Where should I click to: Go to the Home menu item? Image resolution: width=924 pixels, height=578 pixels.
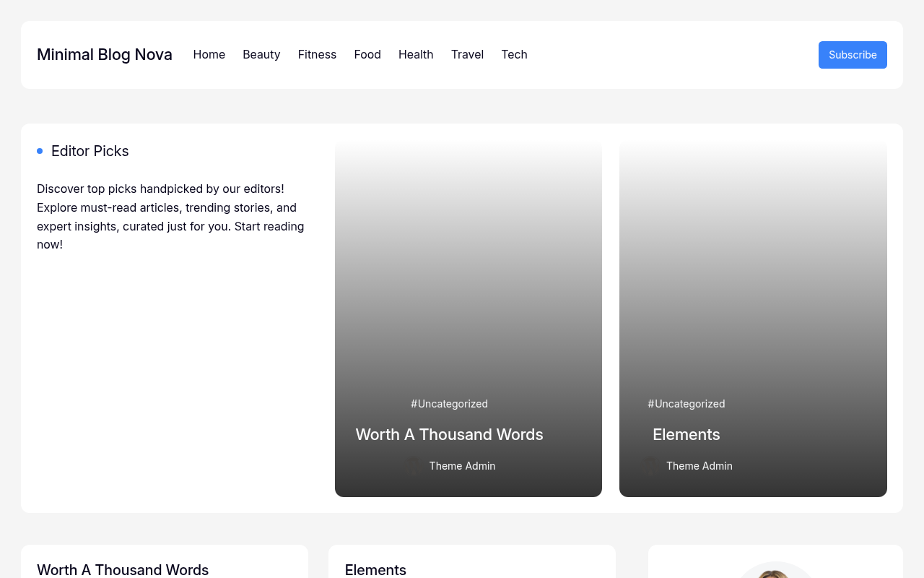click(x=209, y=55)
